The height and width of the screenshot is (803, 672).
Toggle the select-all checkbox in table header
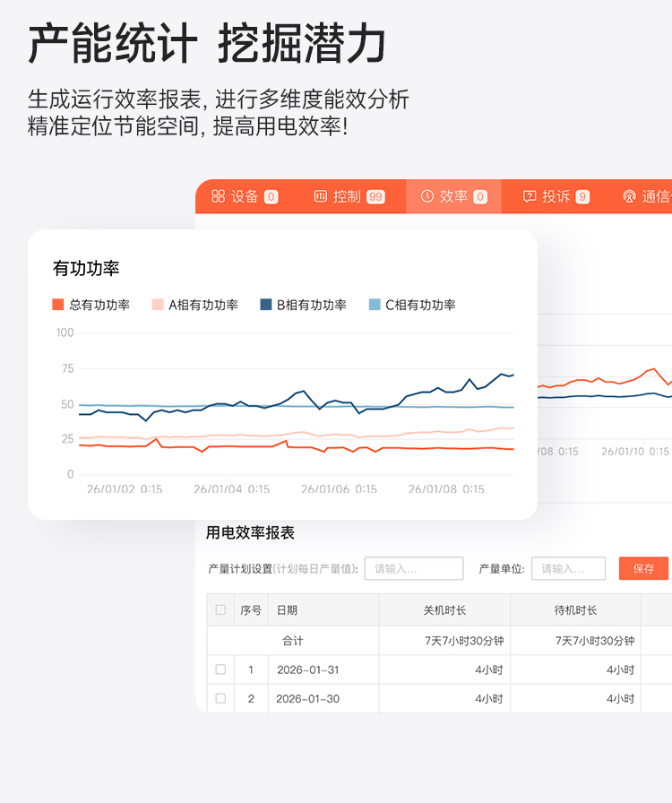pos(220,610)
